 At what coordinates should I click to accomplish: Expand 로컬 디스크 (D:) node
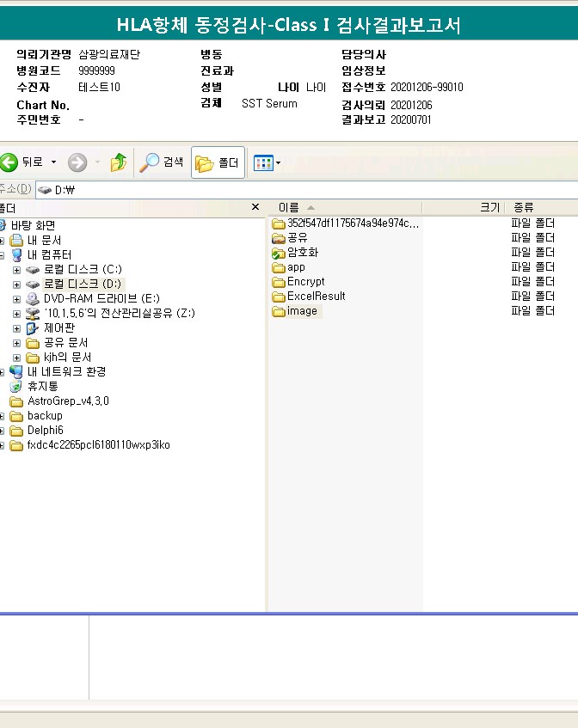pyautogui.click(x=16, y=284)
